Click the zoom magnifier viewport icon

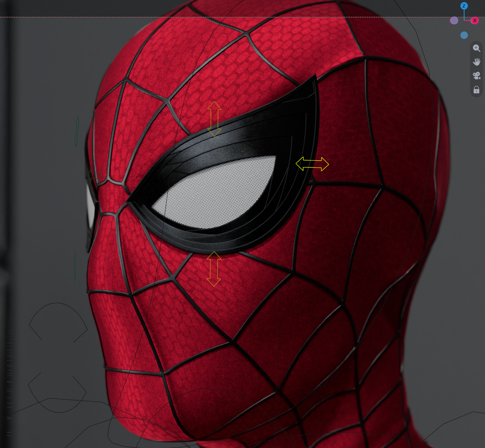point(477,48)
